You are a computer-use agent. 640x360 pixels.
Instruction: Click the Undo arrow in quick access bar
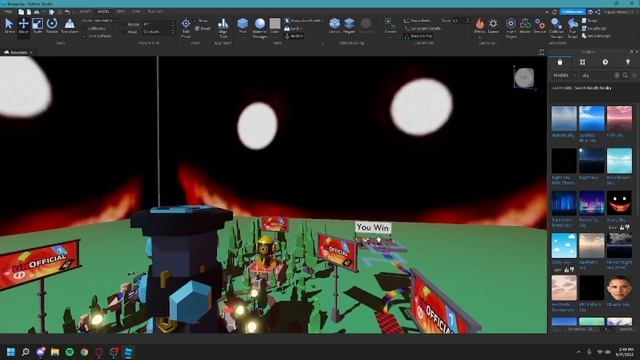[67, 12]
